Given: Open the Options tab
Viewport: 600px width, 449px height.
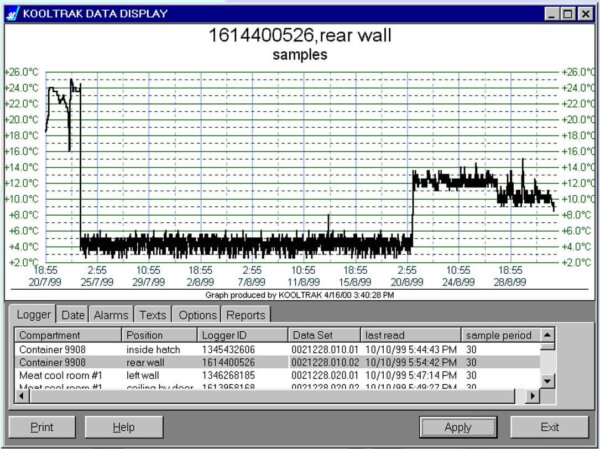Looking at the screenshot, I should pos(197,315).
